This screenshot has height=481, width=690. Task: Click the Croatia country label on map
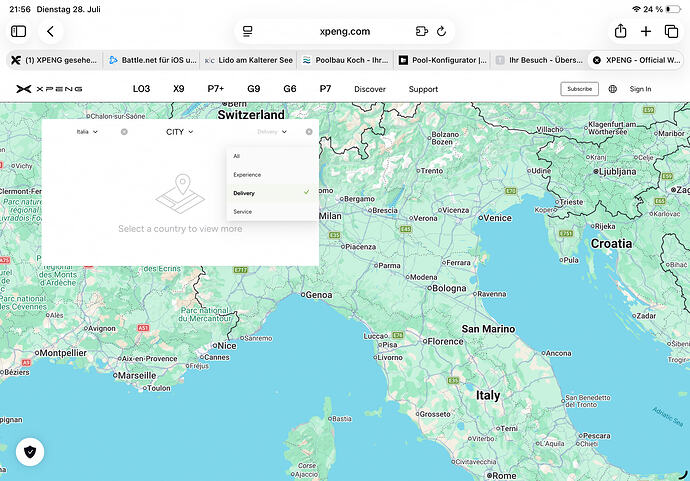pyautogui.click(x=611, y=244)
